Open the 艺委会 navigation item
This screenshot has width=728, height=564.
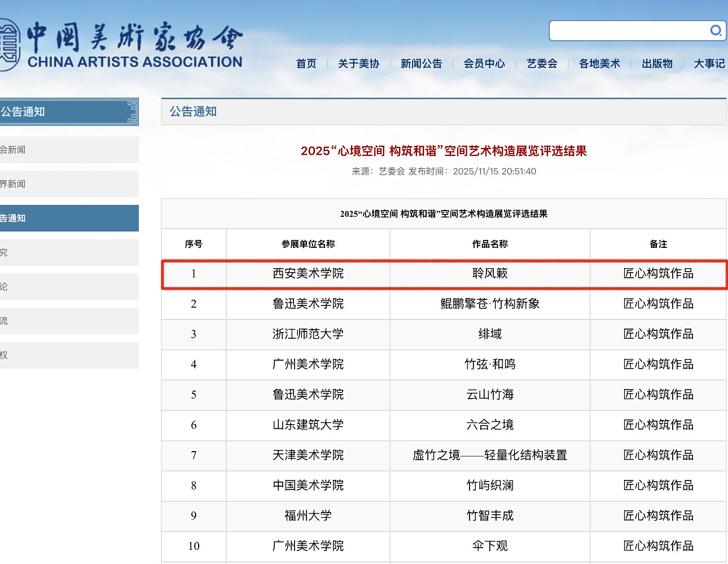point(542,64)
